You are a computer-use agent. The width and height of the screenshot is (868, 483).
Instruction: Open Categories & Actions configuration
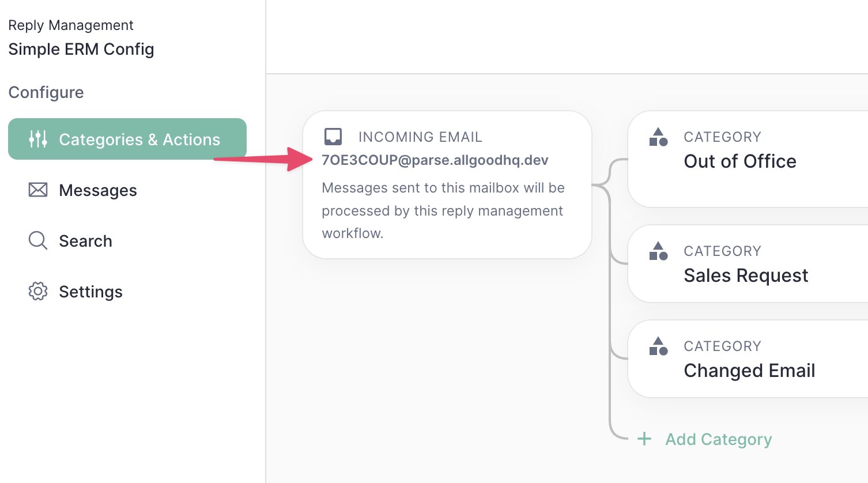127,139
